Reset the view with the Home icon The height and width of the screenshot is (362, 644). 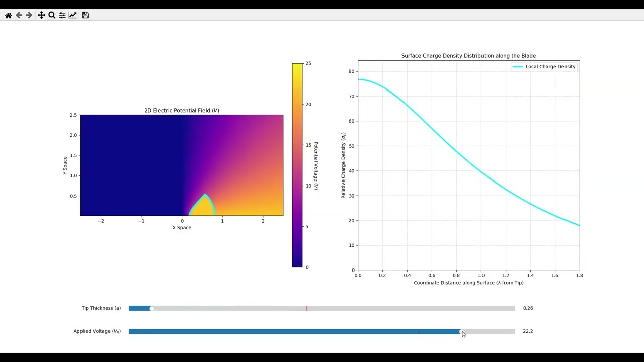pyautogui.click(x=8, y=15)
